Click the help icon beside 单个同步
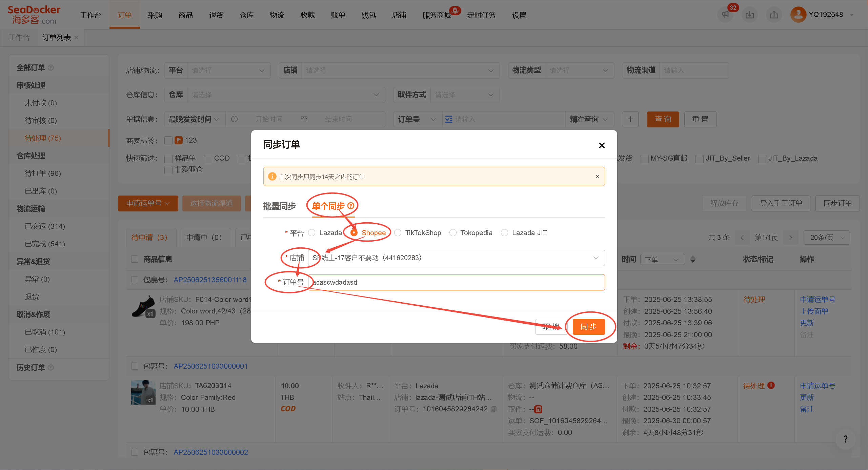The height and width of the screenshot is (470, 868). (351, 206)
